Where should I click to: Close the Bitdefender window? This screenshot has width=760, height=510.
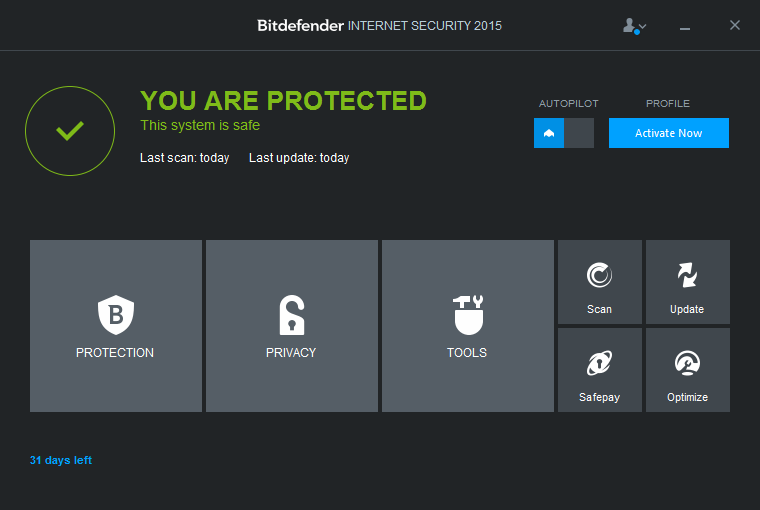coord(735,25)
